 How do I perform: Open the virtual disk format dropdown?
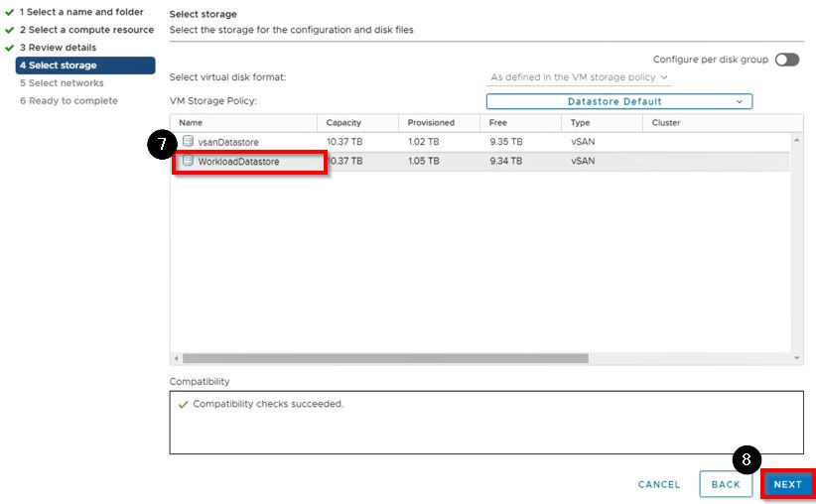point(580,77)
